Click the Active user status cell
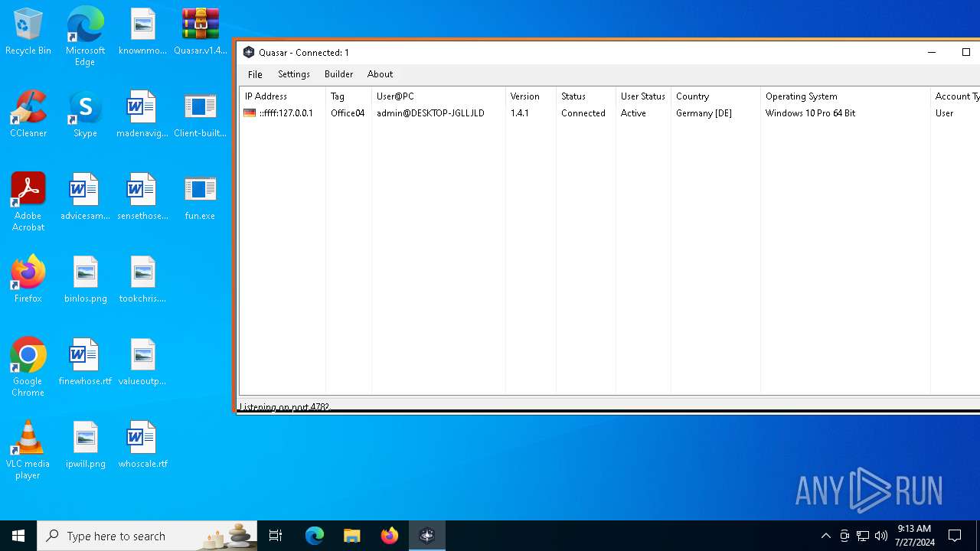Image resolution: width=980 pixels, height=551 pixels. pos(633,113)
